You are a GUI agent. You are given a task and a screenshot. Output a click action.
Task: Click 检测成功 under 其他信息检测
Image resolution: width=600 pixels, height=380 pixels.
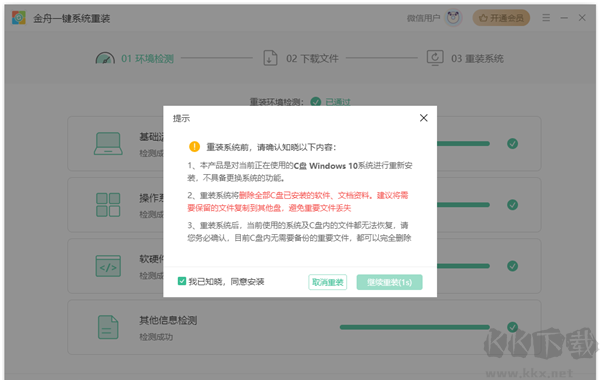[x=156, y=337]
